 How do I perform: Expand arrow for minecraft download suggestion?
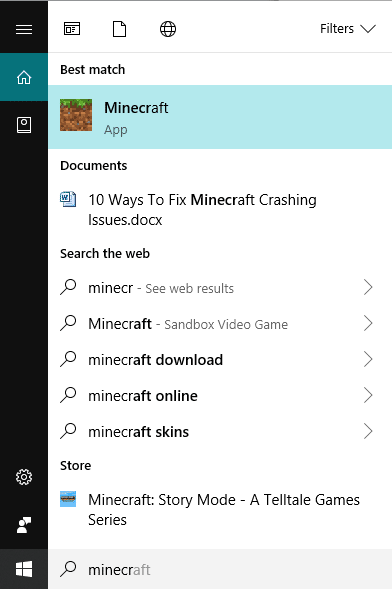(368, 359)
